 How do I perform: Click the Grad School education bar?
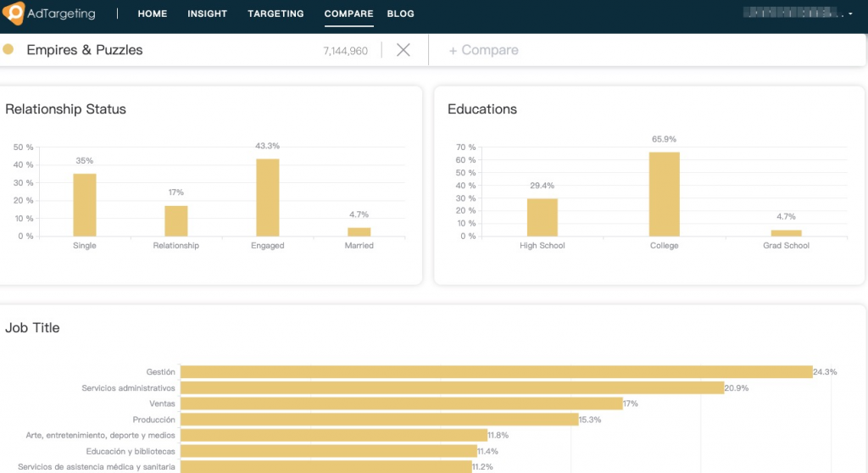click(786, 233)
